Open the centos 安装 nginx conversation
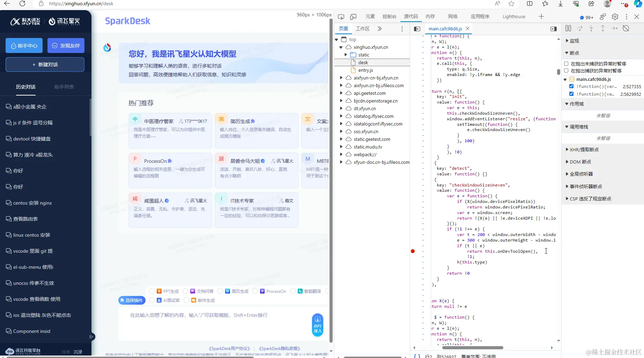644x358 pixels. [32, 203]
